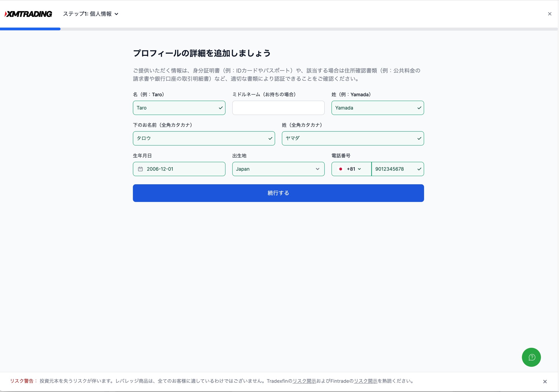Close the registration form with top-right X
Screen dimensions: 559x392
point(549,14)
